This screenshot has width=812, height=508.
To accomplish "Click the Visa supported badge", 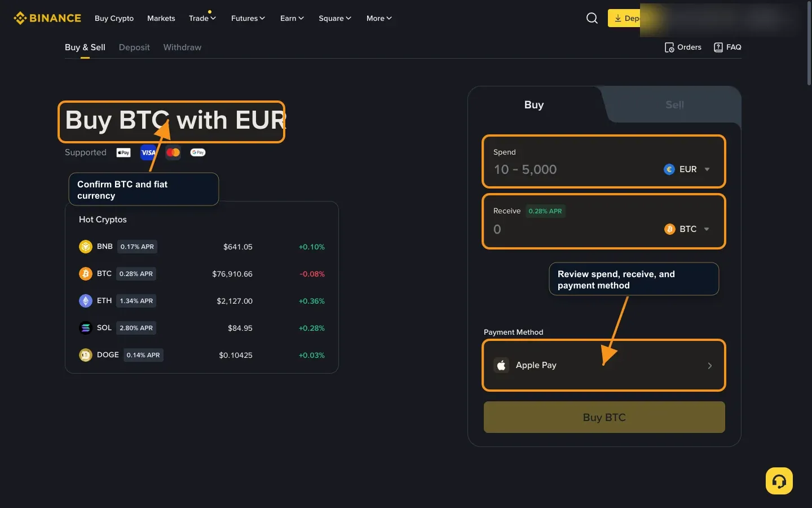I will 148,152.
